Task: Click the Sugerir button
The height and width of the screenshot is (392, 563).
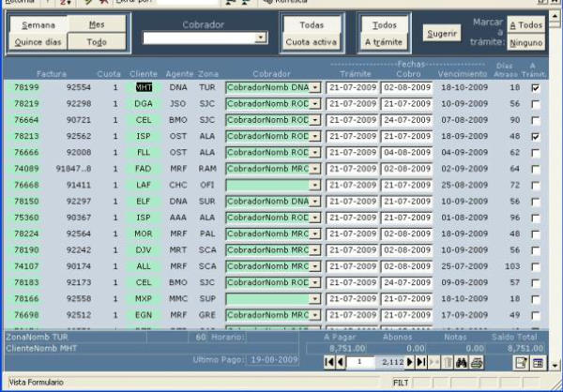Action: pyautogui.click(x=441, y=34)
